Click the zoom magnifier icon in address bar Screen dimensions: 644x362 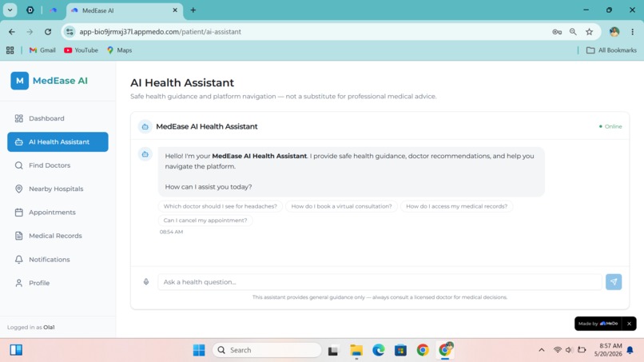[573, 32]
